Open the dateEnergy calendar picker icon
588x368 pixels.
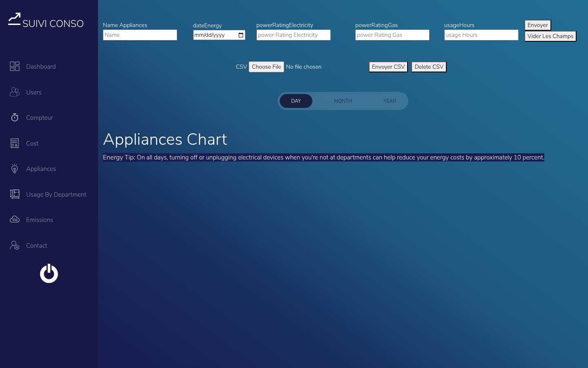click(241, 35)
